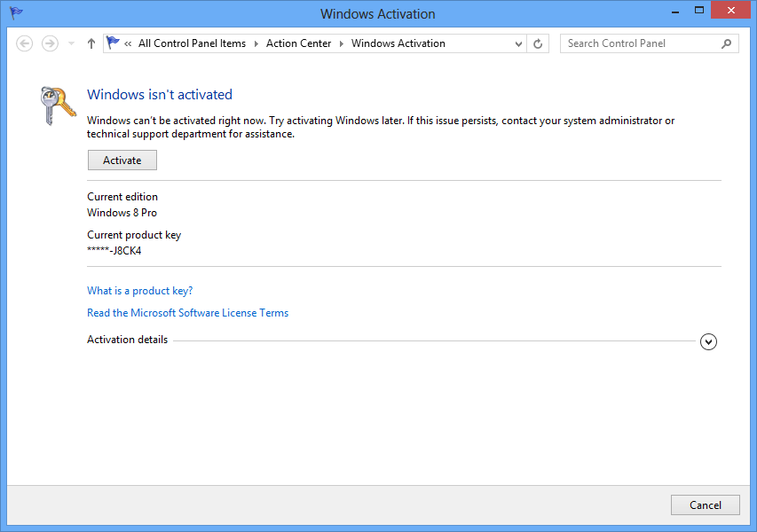Navigate to All Control Panel Items breadcrumb
757x532 pixels.
(x=192, y=43)
